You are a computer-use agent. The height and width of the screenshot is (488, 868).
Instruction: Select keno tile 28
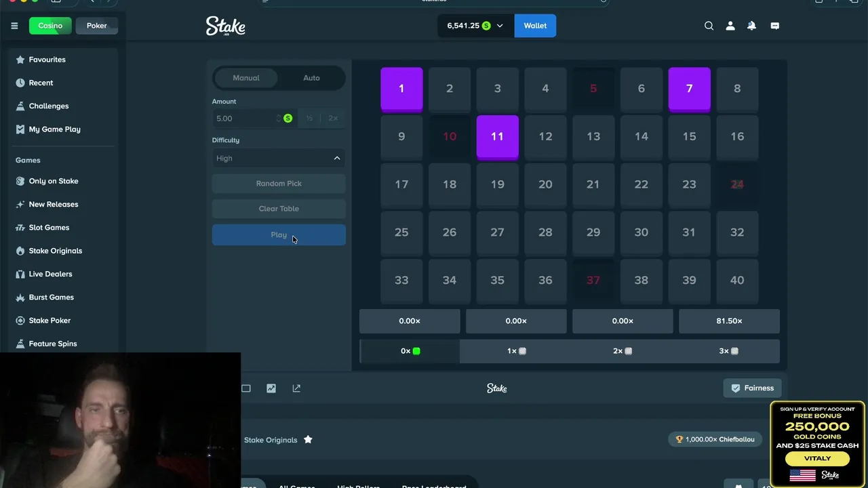(x=545, y=232)
